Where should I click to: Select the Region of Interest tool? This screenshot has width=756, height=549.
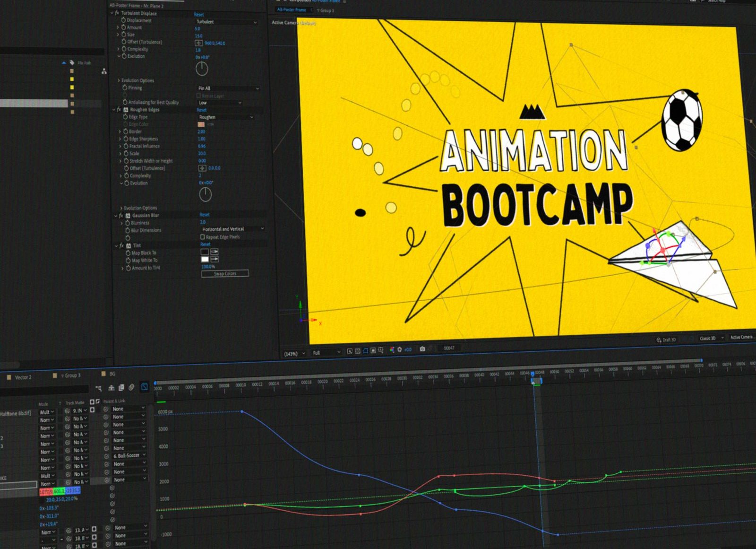pyautogui.click(x=373, y=350)
